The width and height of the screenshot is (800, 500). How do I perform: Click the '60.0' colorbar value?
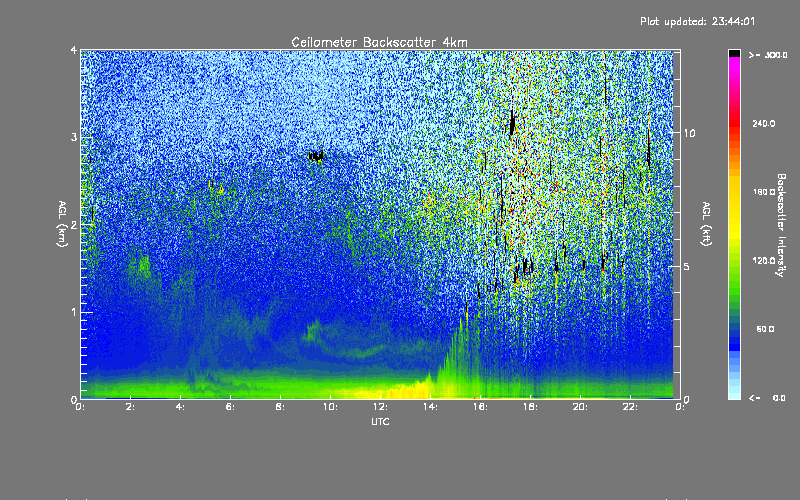(x=765, y=330)
